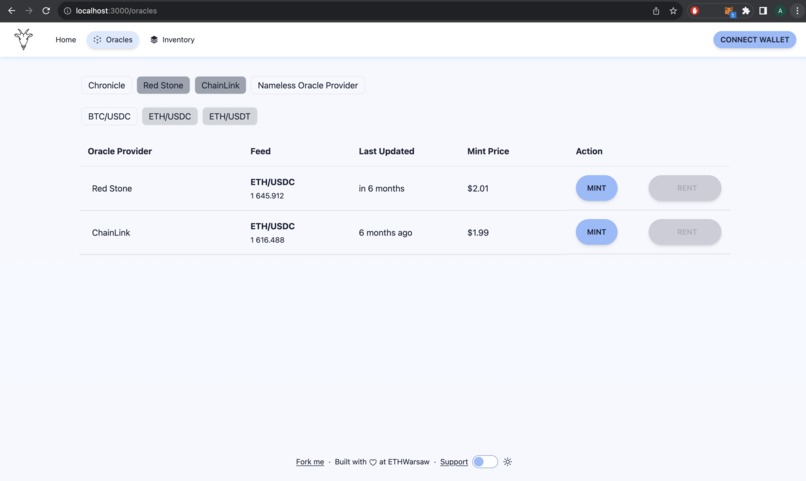Click the Mint Price column header
This screenshot has width=806, height=481.
488,151
